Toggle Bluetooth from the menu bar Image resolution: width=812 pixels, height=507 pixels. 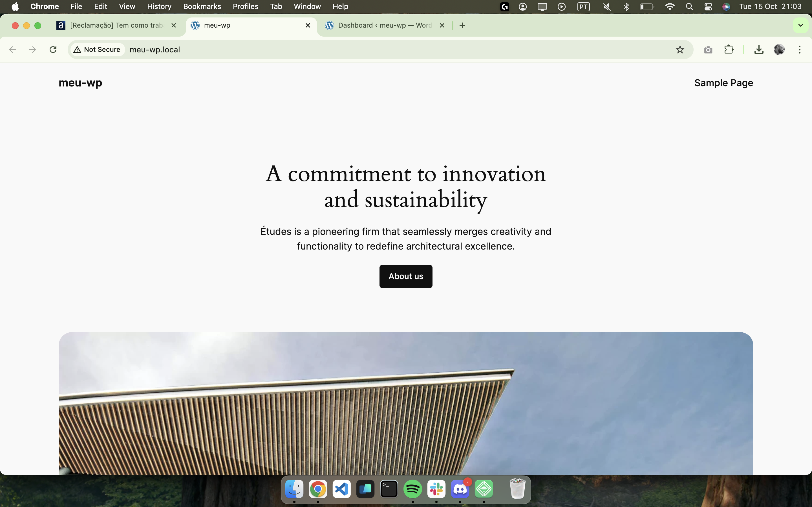point(626,7)
